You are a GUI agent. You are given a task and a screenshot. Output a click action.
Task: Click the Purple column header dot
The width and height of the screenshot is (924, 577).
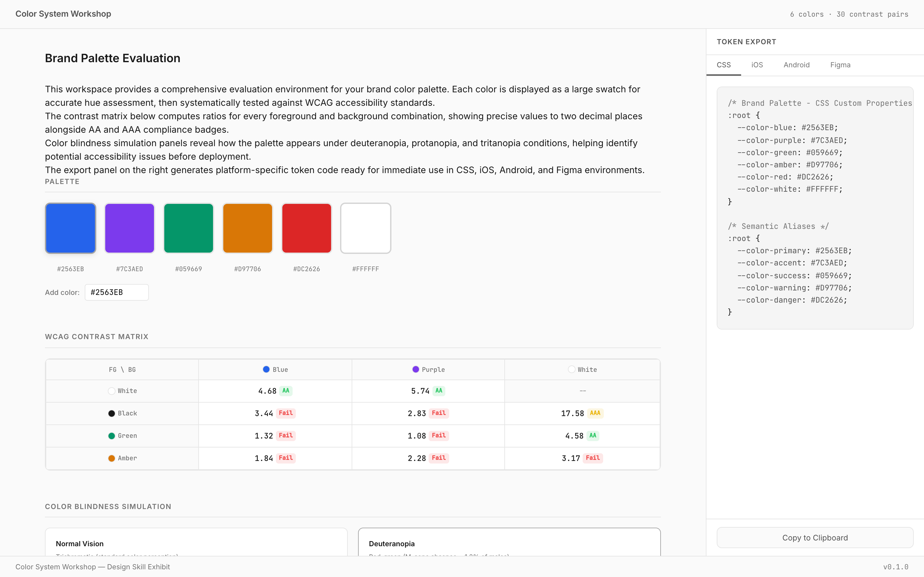click(415, 369)
